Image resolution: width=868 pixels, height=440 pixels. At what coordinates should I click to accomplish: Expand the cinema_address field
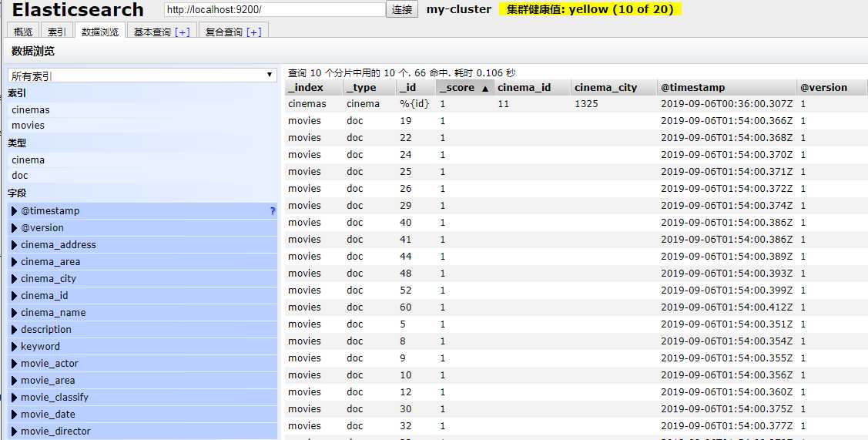(15, 245)
